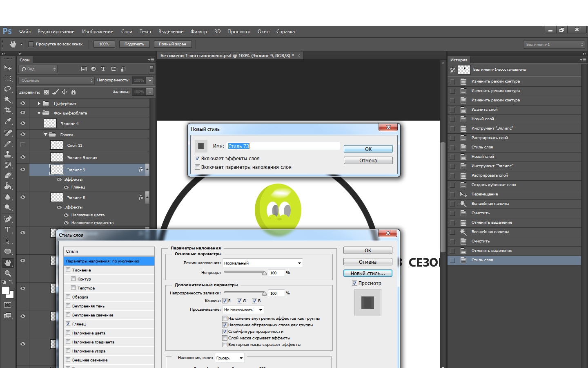Click the Полный экран button
This screenshot has width=588, height=368.
172,44
